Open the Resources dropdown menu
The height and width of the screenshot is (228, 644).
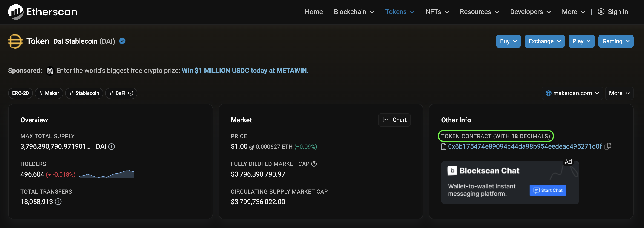(x=479, y=12)
